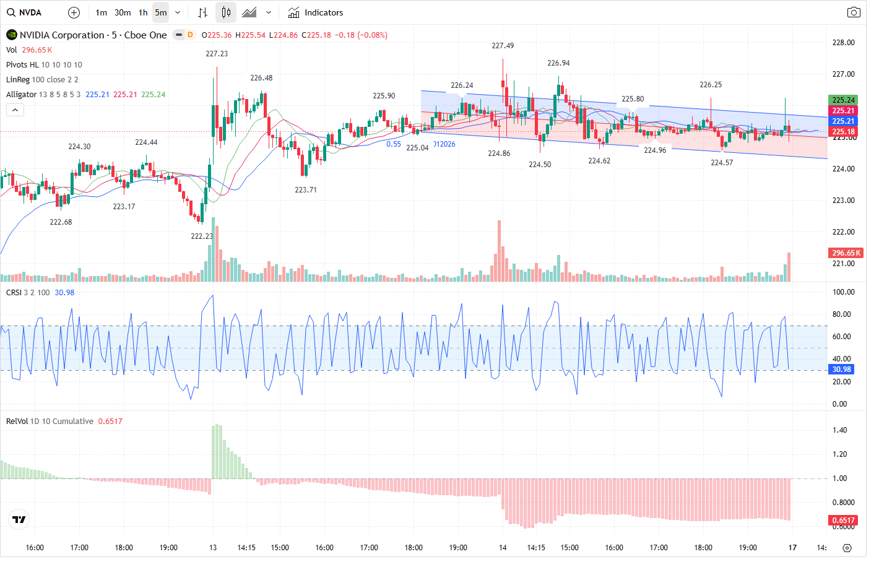879x588 pixels.
Task: Open chart settings gear in bottom-right corner
Action: (847, 548)
